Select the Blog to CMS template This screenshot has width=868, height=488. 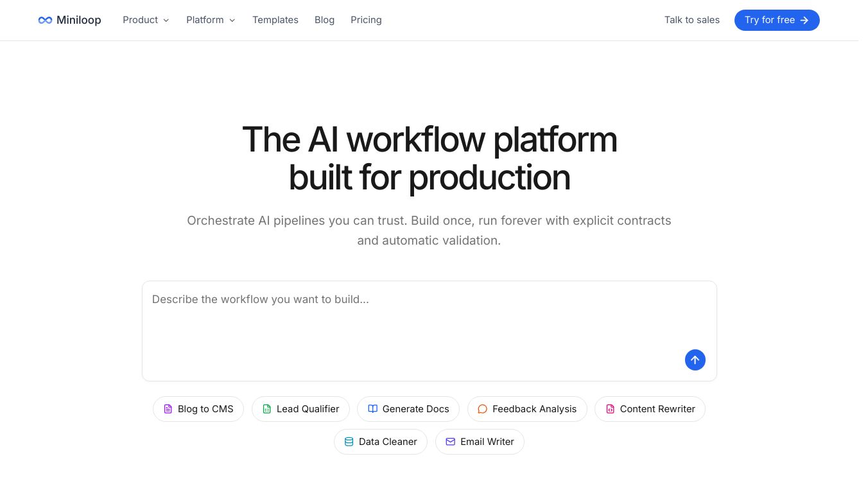pyautogui.click(x=198, y=409)
